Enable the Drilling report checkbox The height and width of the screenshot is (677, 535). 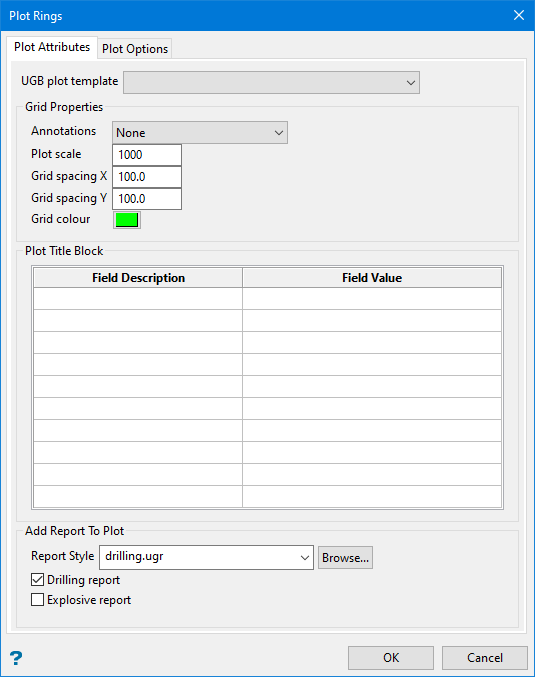pyautogui.click(x=38, y=579)
